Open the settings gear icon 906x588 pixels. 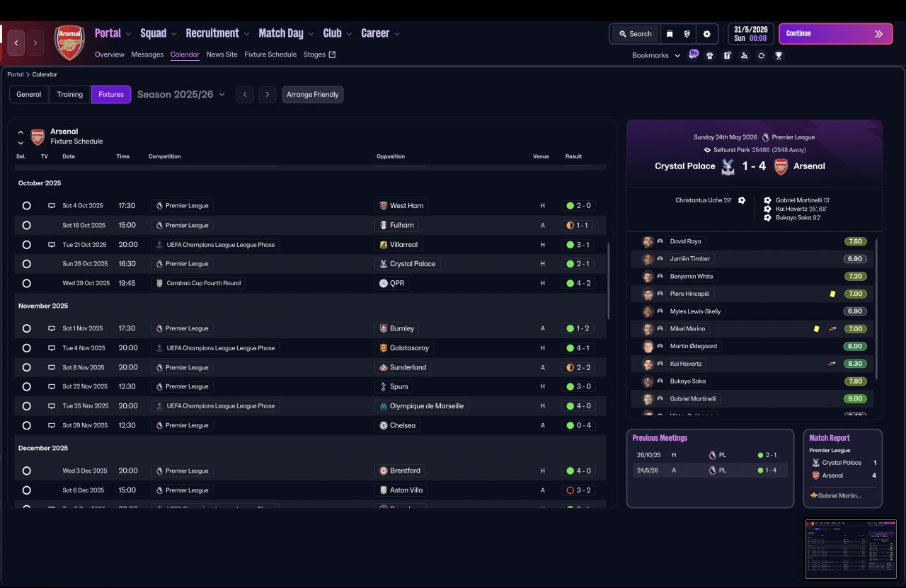pyautogui.click(x=706, y=34)
